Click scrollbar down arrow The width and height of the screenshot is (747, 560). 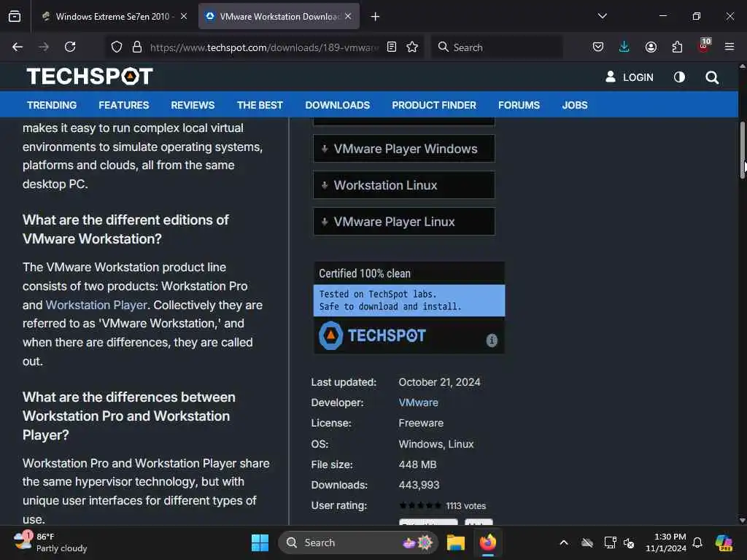click(x=742, y=520)
